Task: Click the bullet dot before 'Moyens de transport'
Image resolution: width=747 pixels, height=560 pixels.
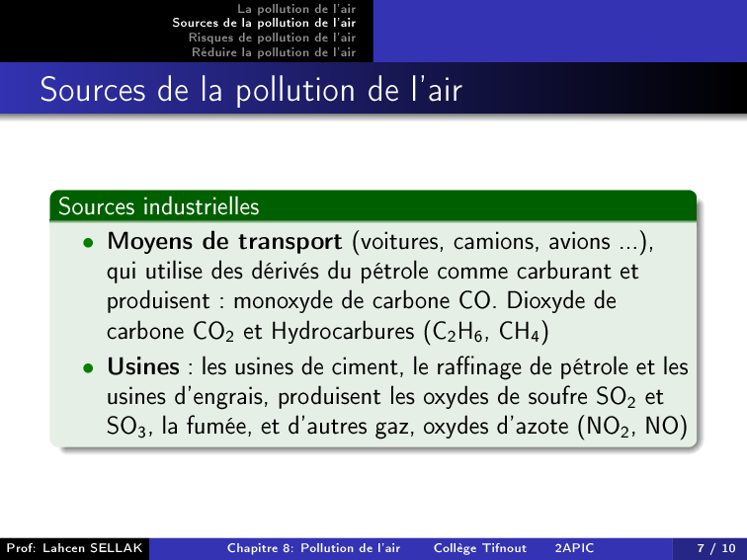Action: pos(89,242)
